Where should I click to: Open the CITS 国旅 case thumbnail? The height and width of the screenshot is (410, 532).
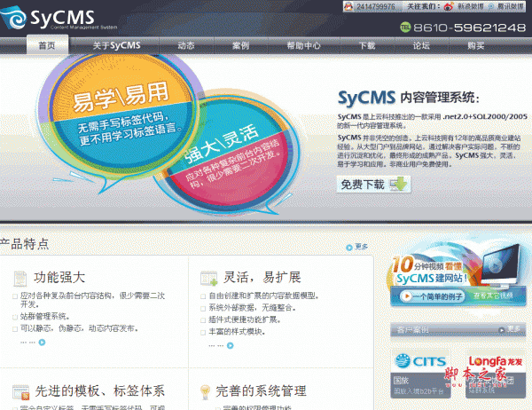tap(420, 374)
